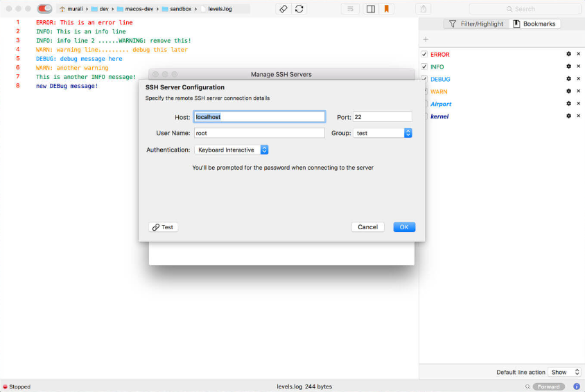Viewport: 585px width, 392px height.
Task: Uncheck the INFO filter checkbox
Action: pyautogui.click(x=424, y=66)
